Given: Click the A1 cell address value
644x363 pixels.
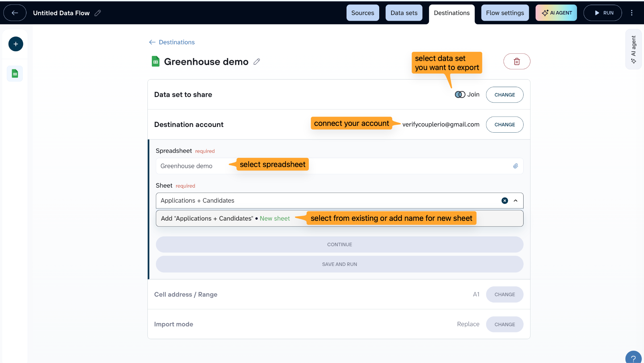Looking at the screenshot, I should point(476,294).
